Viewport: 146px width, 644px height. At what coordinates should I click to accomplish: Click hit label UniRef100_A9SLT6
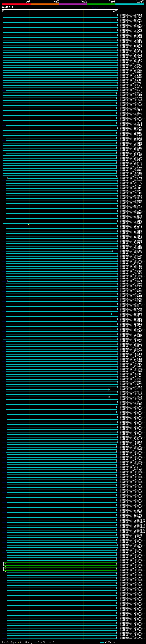click(131, 208)
